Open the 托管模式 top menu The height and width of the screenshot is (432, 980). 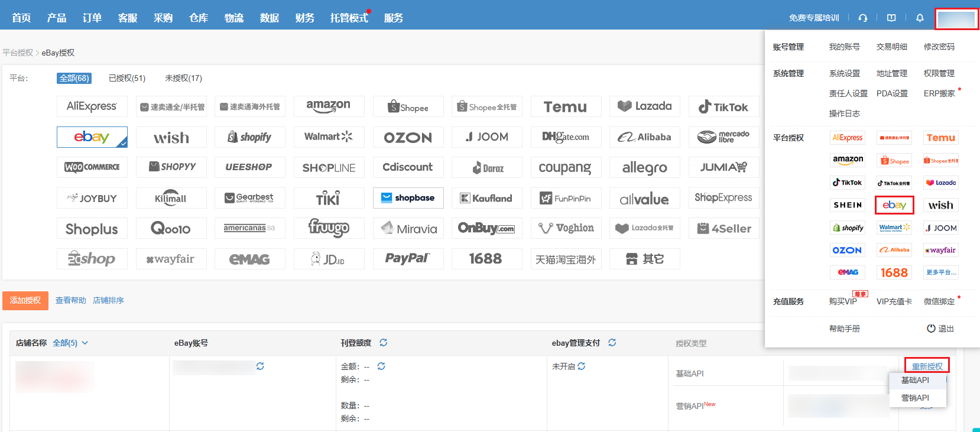click(349, 18)
